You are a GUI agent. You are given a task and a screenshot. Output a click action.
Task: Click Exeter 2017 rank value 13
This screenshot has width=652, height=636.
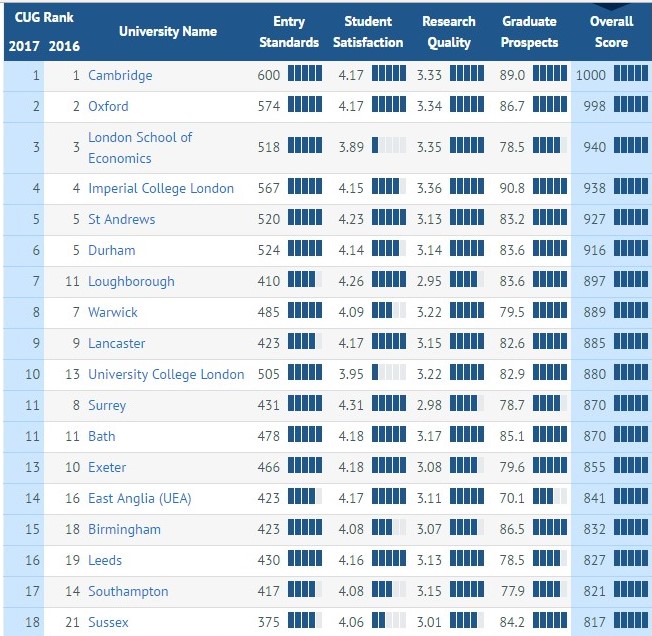point(32,467)
